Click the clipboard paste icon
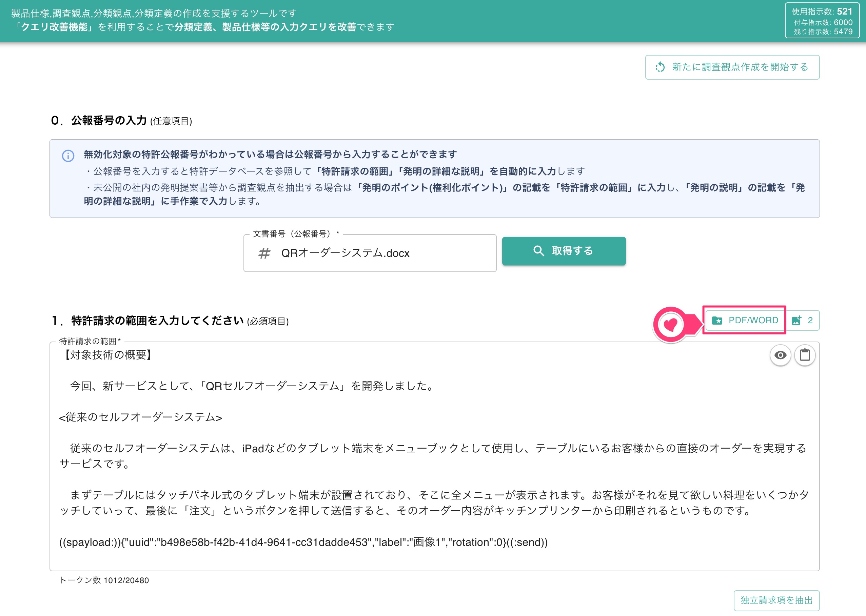This screenshot has height=616, width=866. [805, 355]
